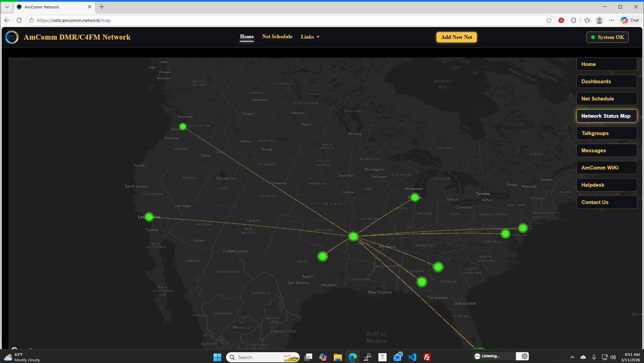Open the browser Extensions puzzle icon
Image resolution: width=644 pixels, height=363 pixels.
click(x=573, y=20)
